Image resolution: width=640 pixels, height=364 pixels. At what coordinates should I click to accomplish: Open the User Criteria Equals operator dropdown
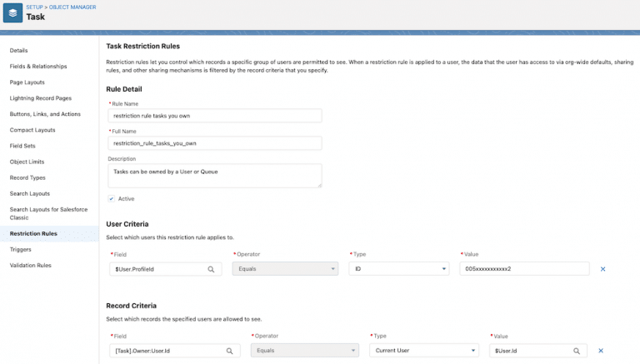point(285,269)
